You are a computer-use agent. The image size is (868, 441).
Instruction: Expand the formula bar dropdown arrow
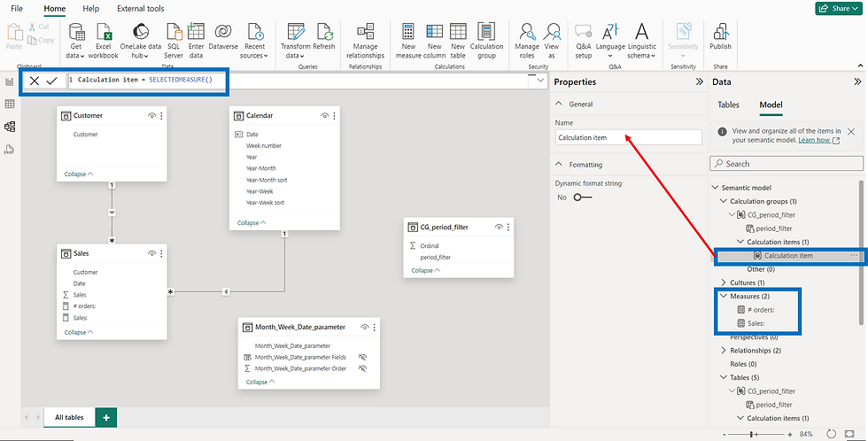click(x=540, y=81)
